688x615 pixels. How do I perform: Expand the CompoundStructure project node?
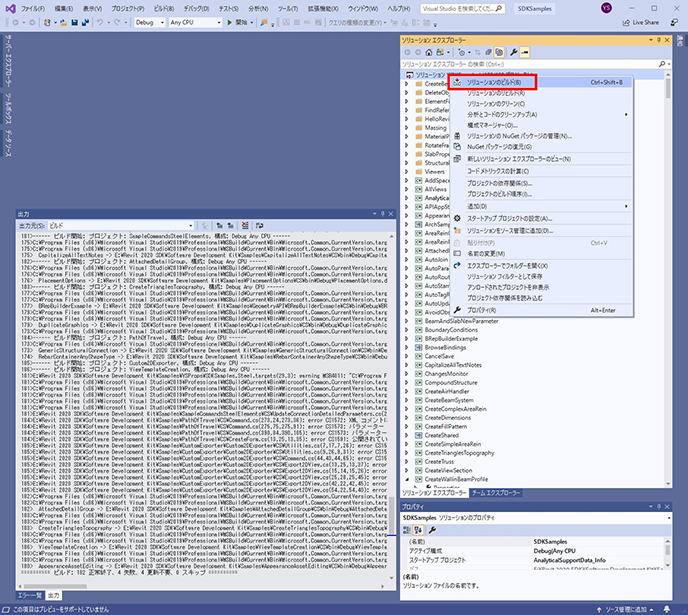[406, 383]
